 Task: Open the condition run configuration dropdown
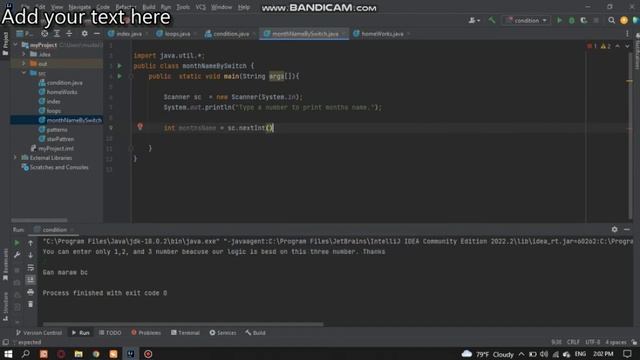coord(526,20)
